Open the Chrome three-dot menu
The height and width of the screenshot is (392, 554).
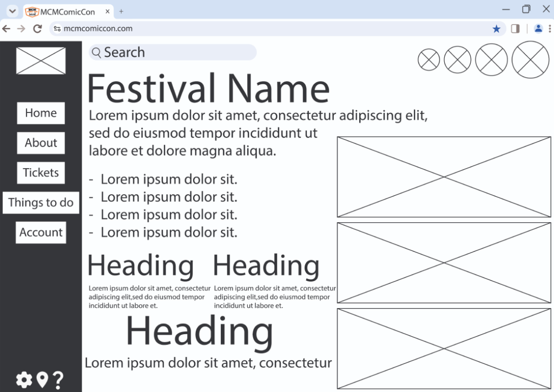(550, 29)
